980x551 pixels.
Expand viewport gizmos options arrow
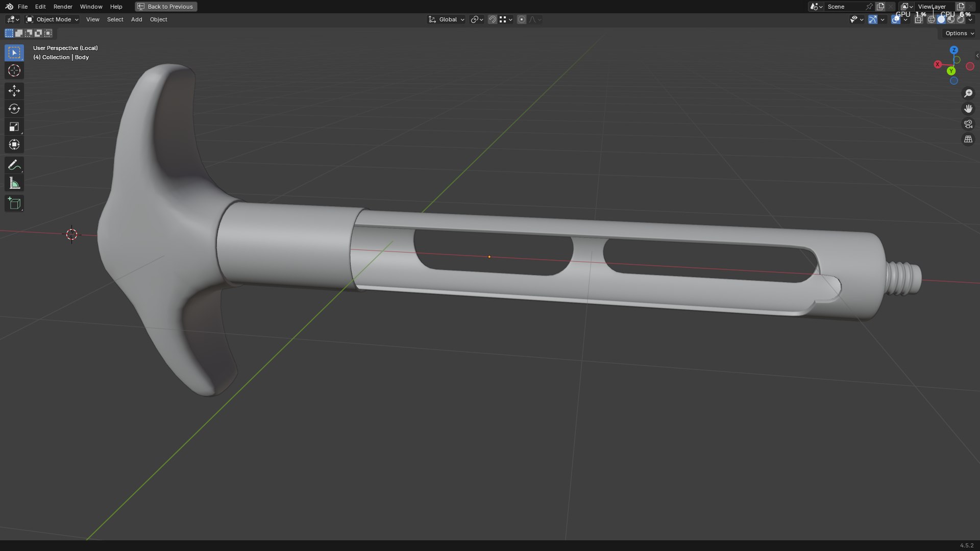(883, 19)
